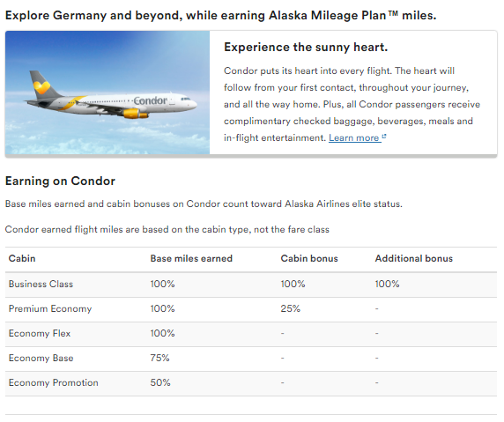Click the Business Class row label
The height and width of the screenshot is (422, 504).
[41, 284]
